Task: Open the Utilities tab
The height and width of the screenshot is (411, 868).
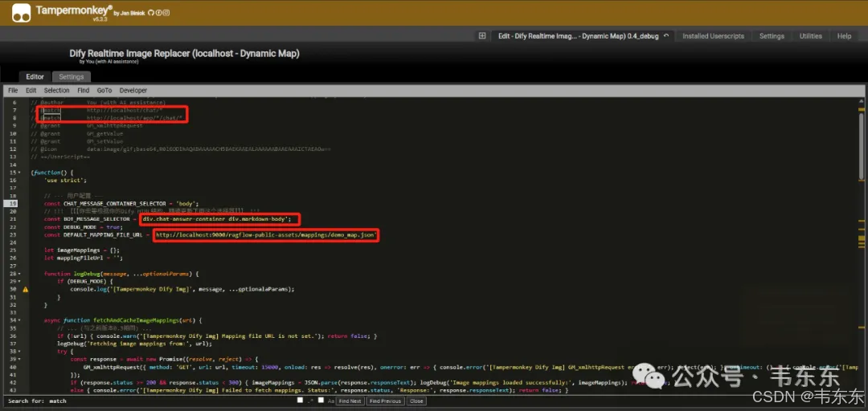Action: coord(810,36)
